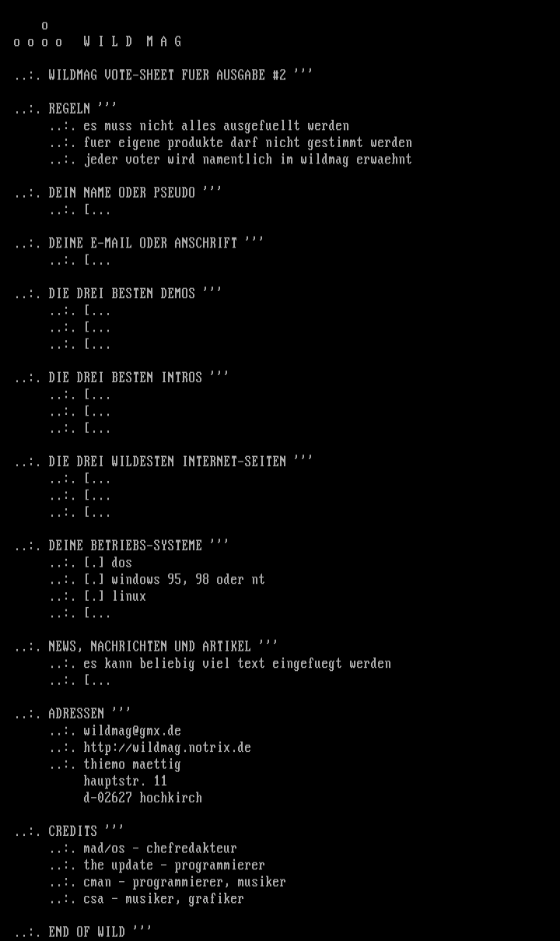Select the mad/os chefredakteur credit line
The height and width of the screenshot is (941, 560).
pos(160,848)
